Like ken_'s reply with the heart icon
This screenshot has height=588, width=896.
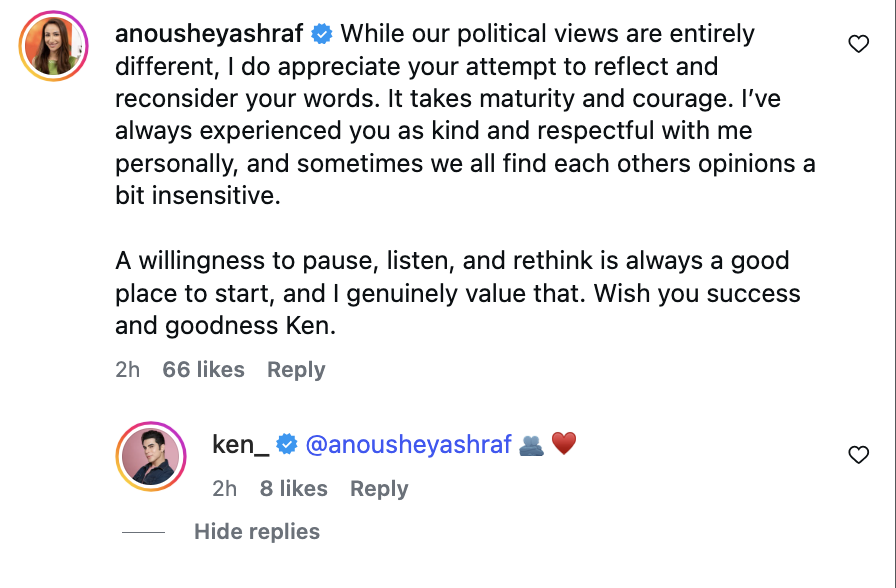point(858,455)
